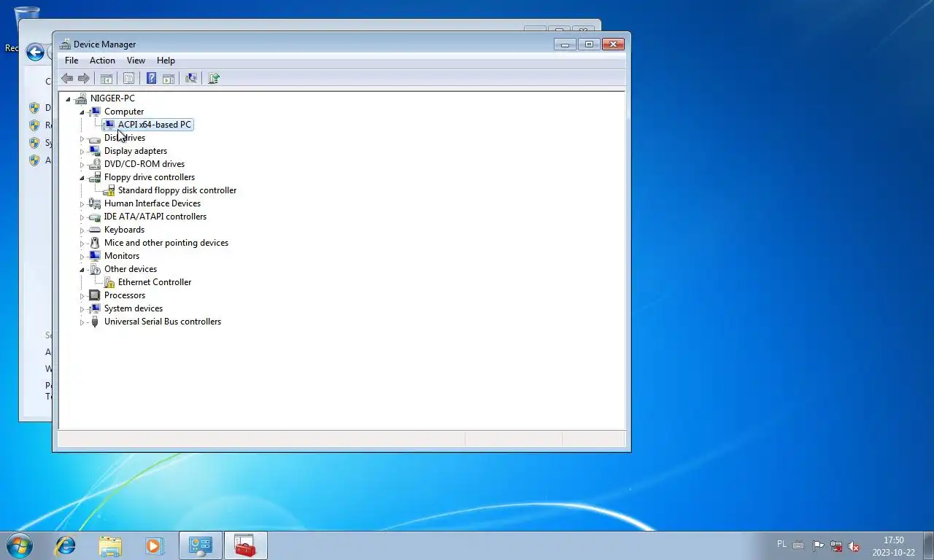Launch Windows Media Player from taskbar
Screen dimensions: 934x560
click(x=153, y=545)
